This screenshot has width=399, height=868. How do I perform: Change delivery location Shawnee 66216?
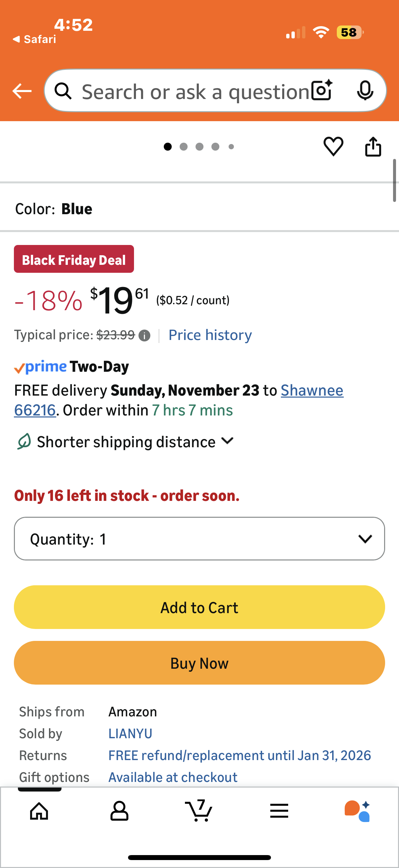click(x=312, y=391)
